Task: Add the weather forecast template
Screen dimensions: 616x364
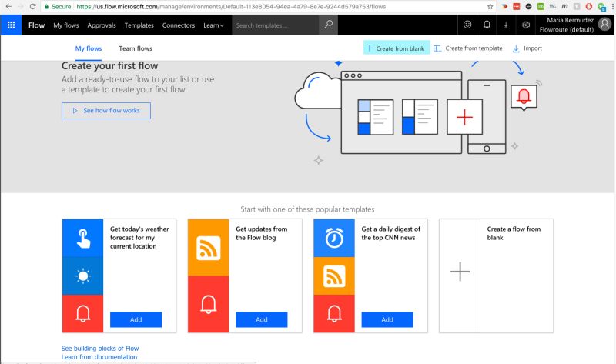Action: (x=136, y=319)
